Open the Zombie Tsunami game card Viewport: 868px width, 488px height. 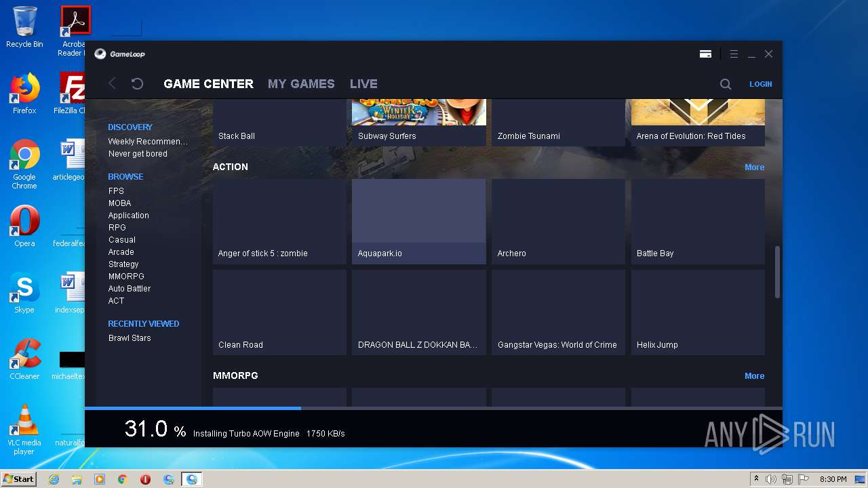[558, 123]
